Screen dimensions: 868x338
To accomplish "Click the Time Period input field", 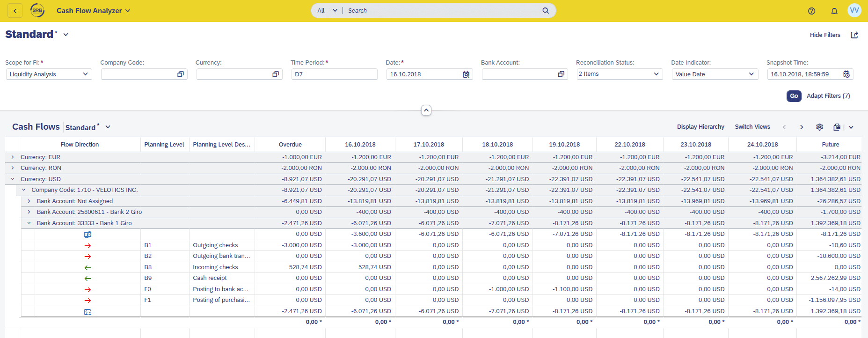I will pyautogui.click(x=334, y=74).
